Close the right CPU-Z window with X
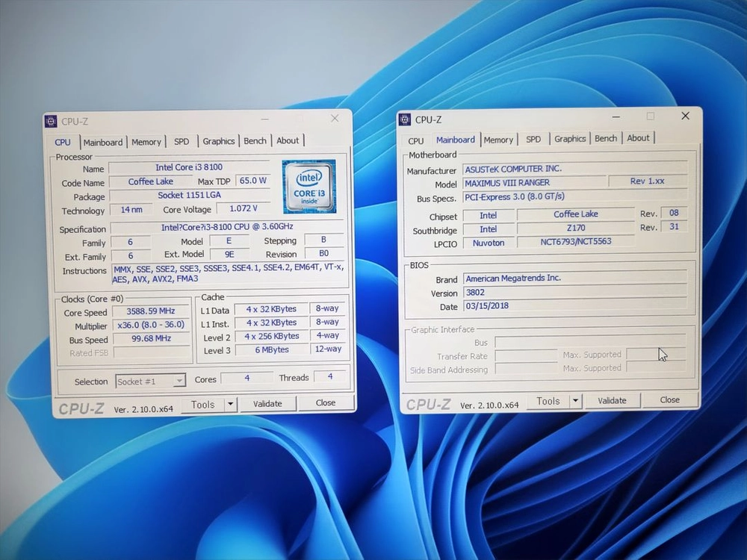747x560 pixels. click(x=685, y=116)
